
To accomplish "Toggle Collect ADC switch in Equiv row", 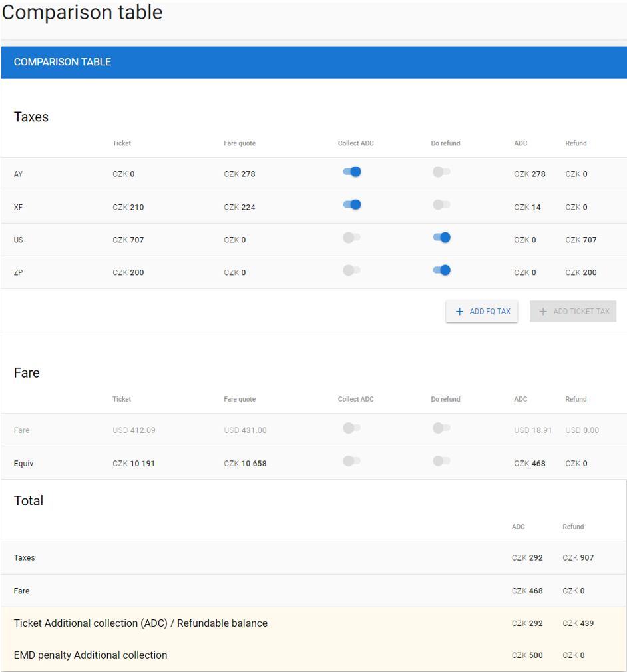I will (351, 461).
